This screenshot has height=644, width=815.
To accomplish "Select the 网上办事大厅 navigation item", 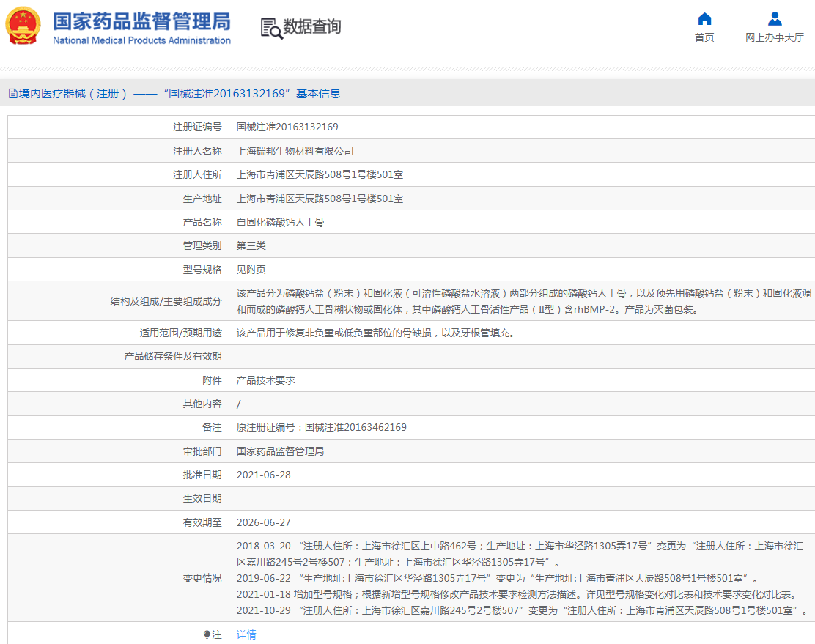I will [774, 38].
